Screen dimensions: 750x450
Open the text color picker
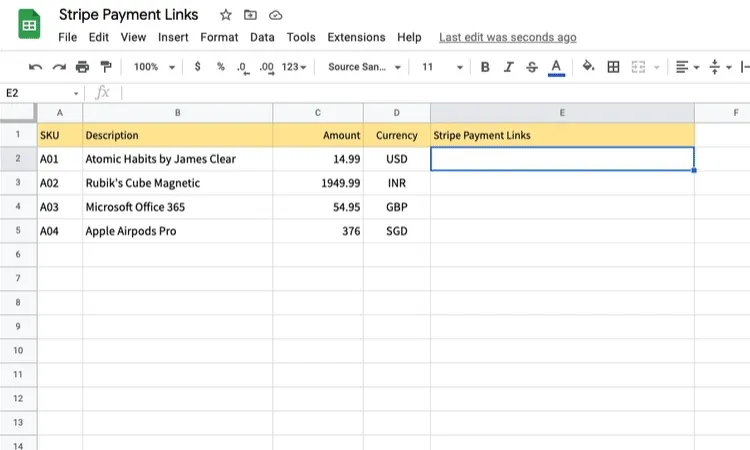click(556, 67)
